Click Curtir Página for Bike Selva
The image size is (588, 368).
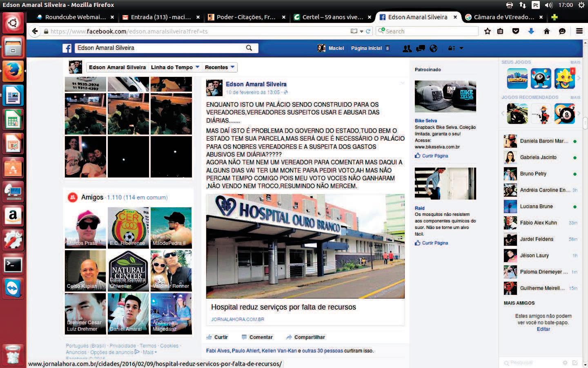pyautogui.click(x=432, y=156)
